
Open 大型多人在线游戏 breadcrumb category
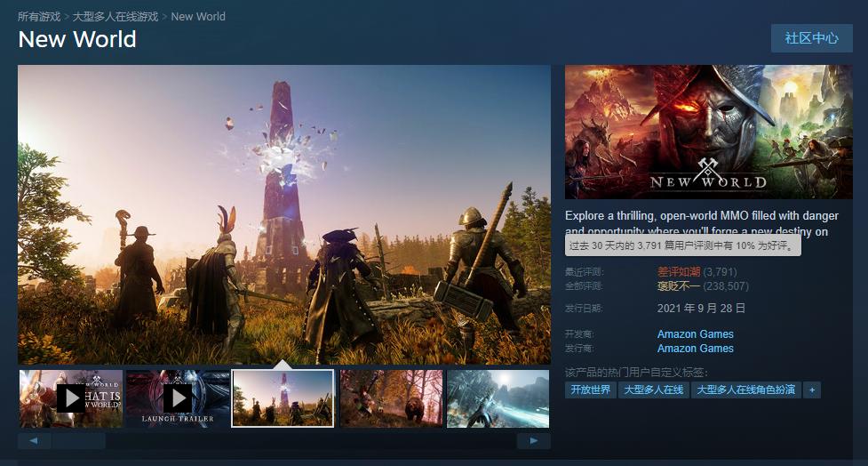pos(115,16)
